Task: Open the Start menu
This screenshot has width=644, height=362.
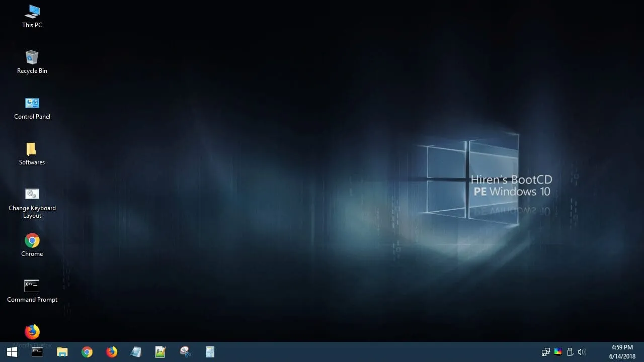Action: click(x=12, y=351)
